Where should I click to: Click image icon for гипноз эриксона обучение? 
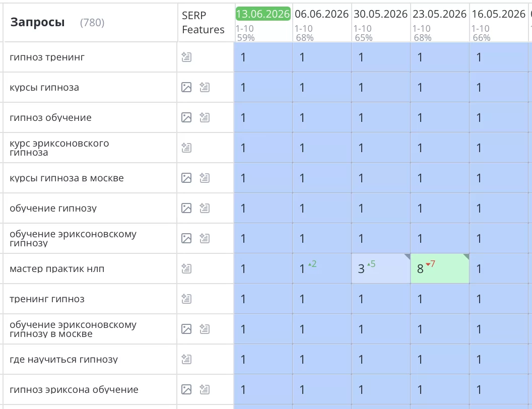click(186, 389)
